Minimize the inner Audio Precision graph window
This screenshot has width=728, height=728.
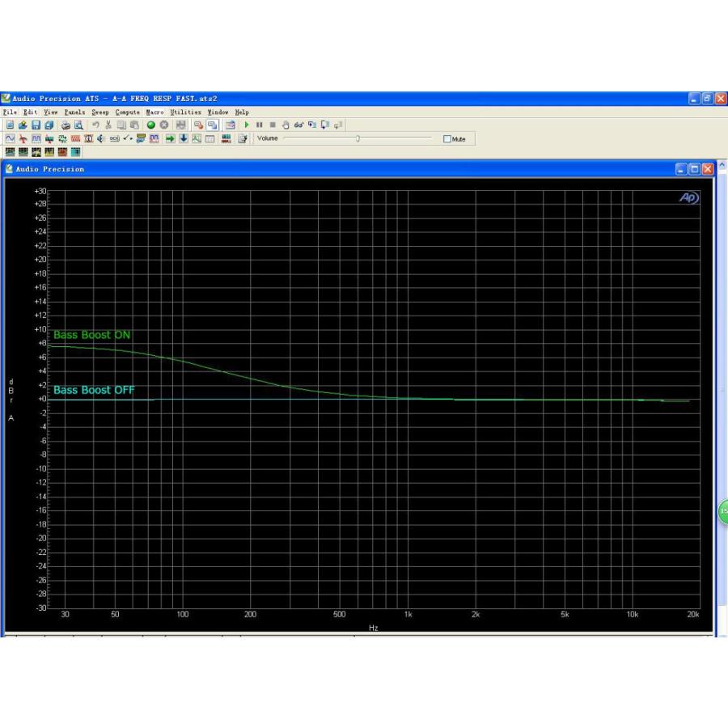(x=680, y=169)
